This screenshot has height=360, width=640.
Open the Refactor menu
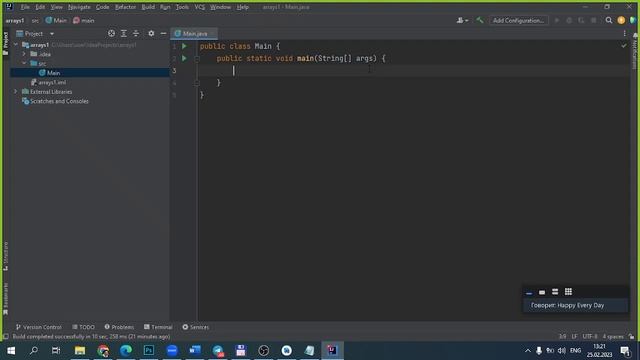pos(125,7)
